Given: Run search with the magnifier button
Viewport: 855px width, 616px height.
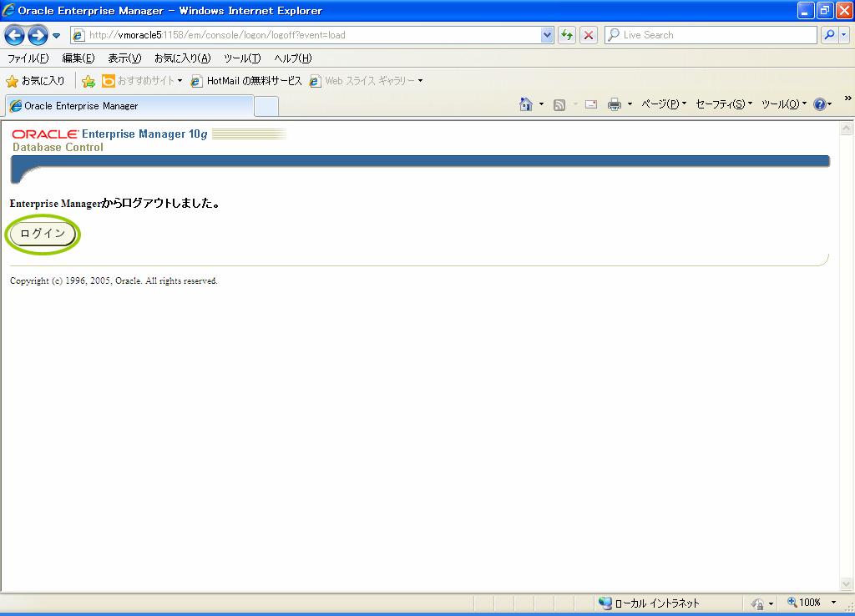Looking at the screenshot, I should click(x=829, y=35).
